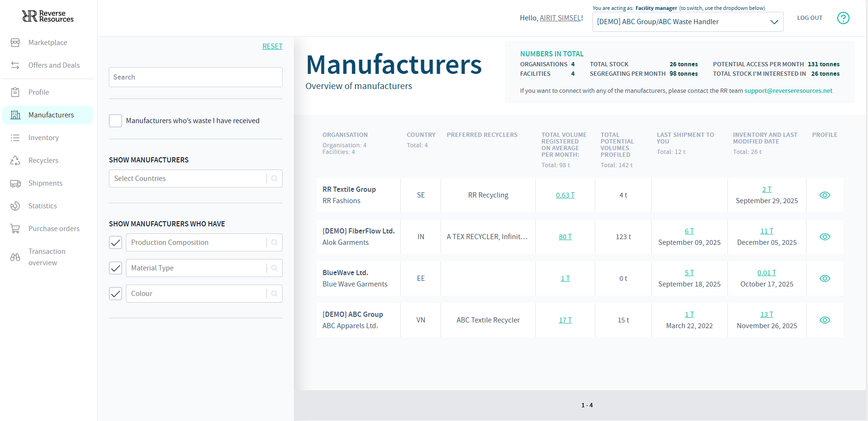Open 5 T shipment link for BlueWave
868x421 pixels.
coord(689,273)
